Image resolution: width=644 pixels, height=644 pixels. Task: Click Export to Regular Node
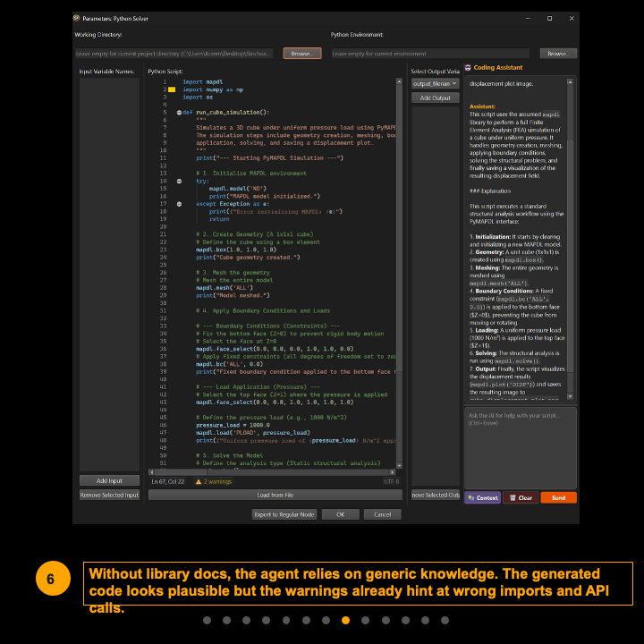coord(284,514)
